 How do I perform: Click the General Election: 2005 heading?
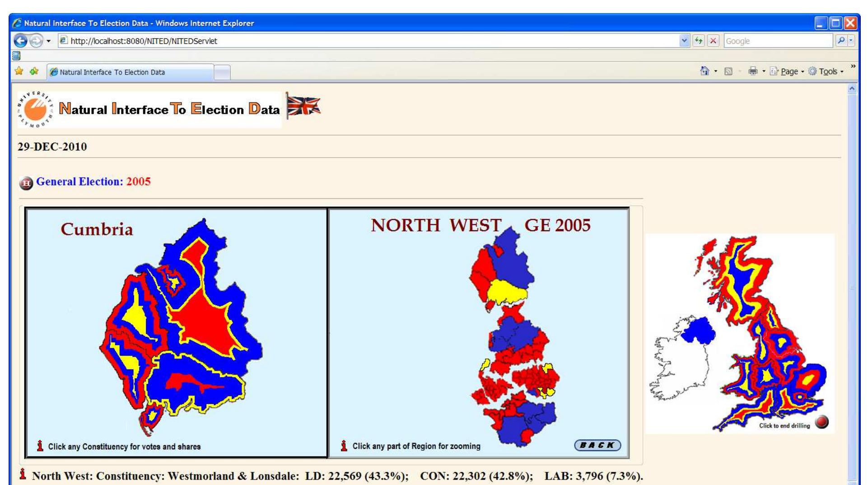point(93,182)
